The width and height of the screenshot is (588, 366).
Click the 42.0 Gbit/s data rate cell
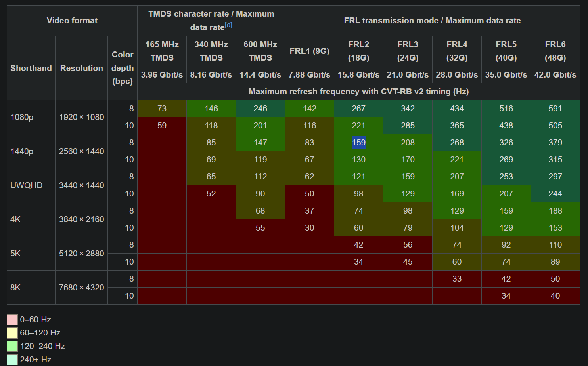(555, 75)
